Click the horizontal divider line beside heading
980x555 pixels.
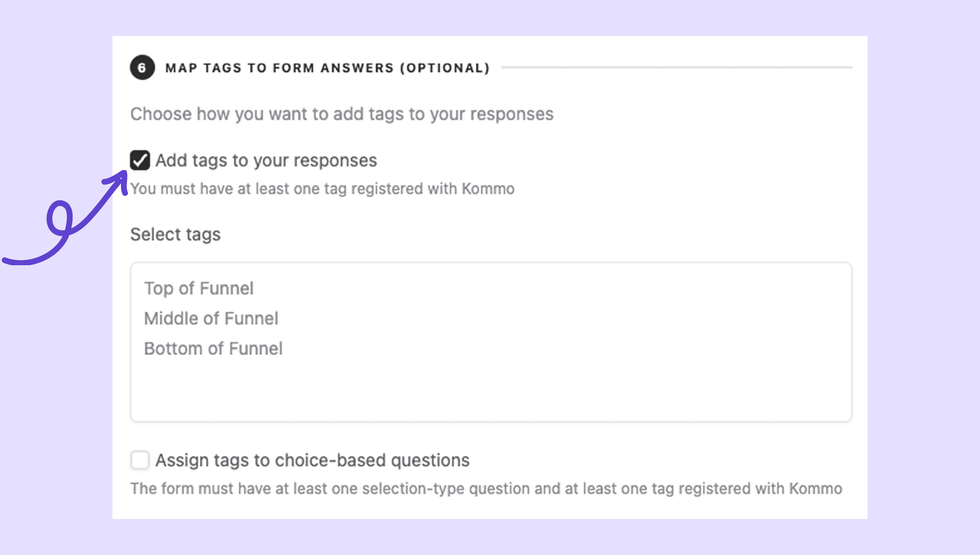(676, 67)
